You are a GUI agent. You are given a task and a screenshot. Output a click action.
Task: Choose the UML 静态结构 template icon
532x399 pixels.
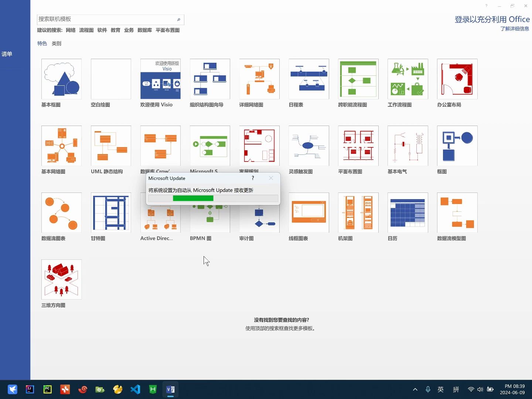click(x=111, y=146)
